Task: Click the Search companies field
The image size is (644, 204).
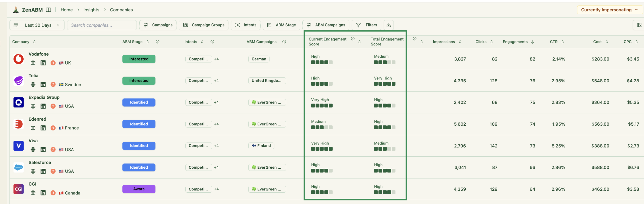Action: [102, 25]
